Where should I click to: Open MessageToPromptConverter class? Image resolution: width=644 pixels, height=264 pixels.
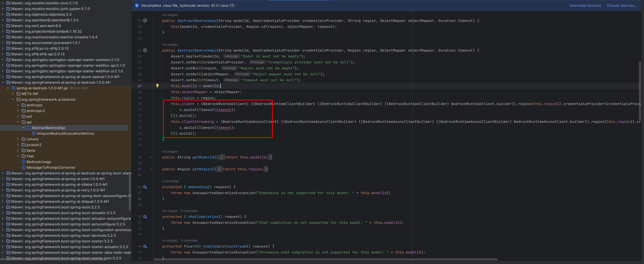(x=51, y=167)
